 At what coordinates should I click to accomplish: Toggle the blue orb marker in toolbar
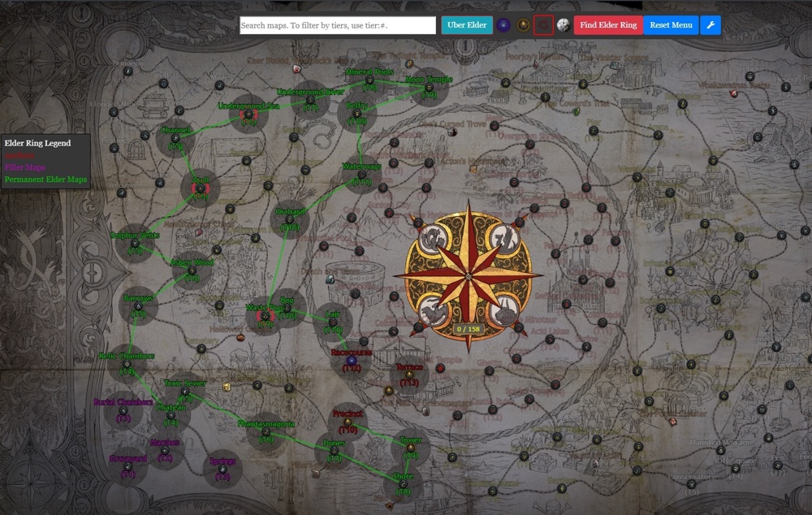[503, 25]
